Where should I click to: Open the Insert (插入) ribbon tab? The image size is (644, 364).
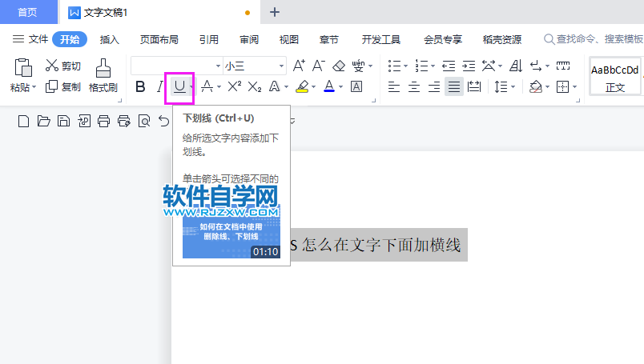pyautogui.click(x=110, y=39)
